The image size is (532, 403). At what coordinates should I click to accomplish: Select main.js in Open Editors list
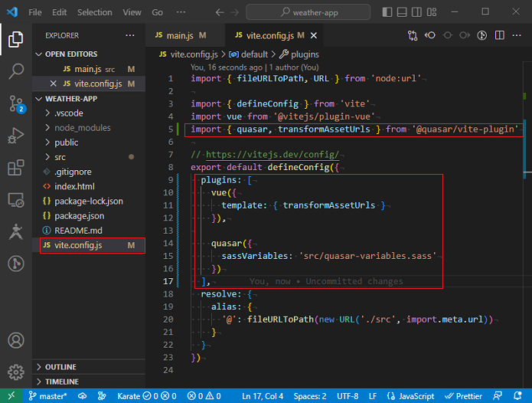pyautogui.click(x=89, y=69)
